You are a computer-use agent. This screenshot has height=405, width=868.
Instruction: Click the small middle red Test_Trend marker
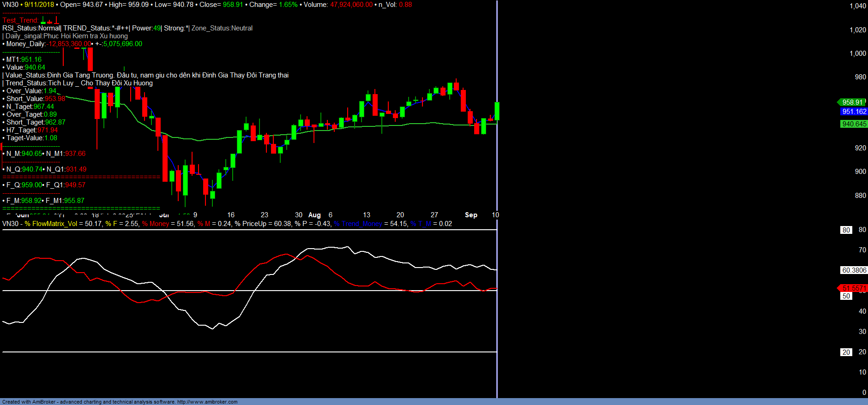point(49,22)
